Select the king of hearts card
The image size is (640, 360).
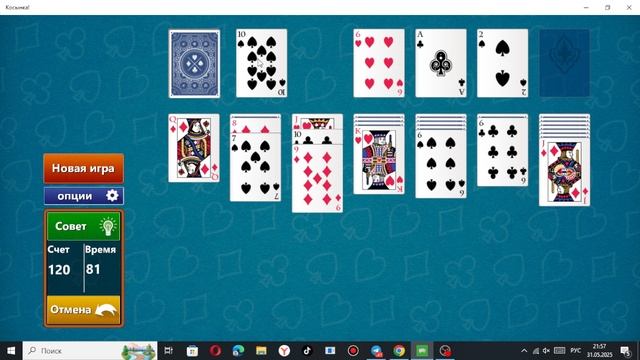pos(379,160)
